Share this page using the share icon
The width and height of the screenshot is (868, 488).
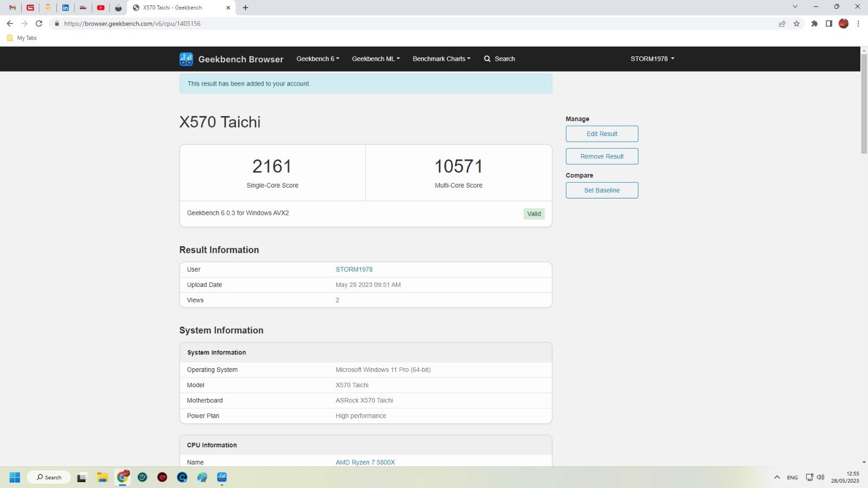(x=782, y=23)
